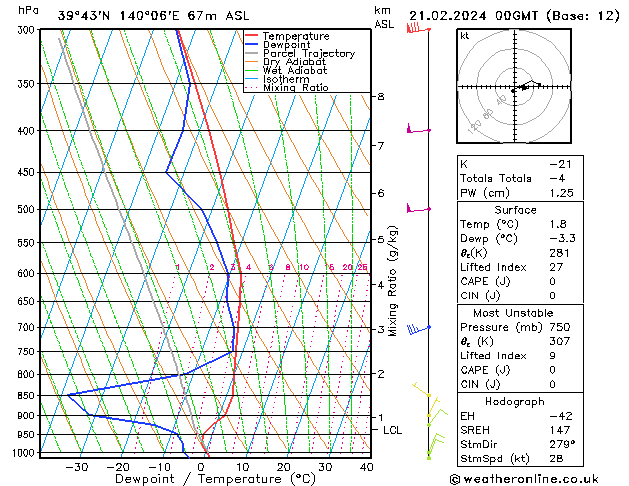Viewport: 629px width, 486px height.
Task: Click the K index value -21
Action: pos(560,164)
